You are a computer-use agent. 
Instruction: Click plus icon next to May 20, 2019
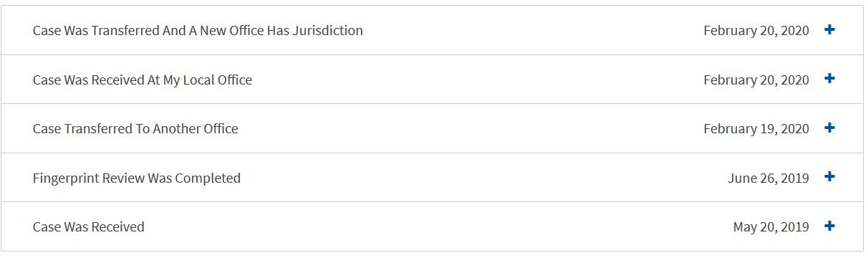[x=829, y=226]
